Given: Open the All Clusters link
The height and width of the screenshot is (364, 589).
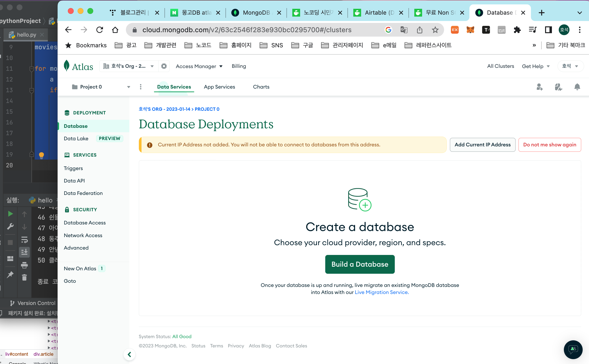Looking at the screenshot, I should click(500, 66).
